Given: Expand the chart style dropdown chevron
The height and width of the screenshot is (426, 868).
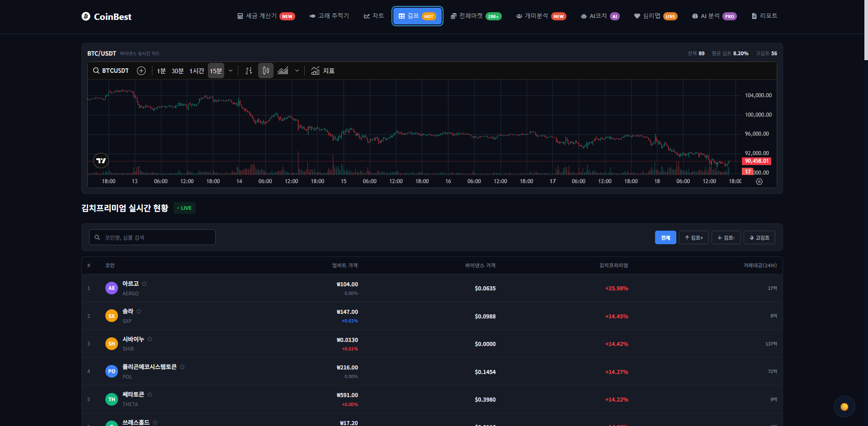Looking at the screenshot, I should (x=297, y=71).
